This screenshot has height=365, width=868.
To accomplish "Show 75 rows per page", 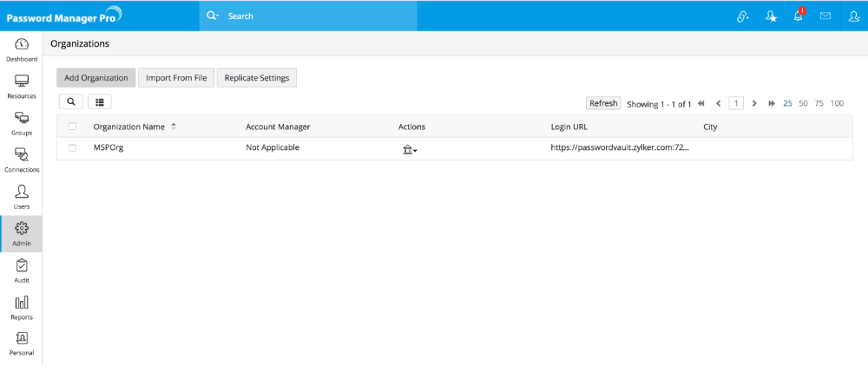I will point(819,103).
